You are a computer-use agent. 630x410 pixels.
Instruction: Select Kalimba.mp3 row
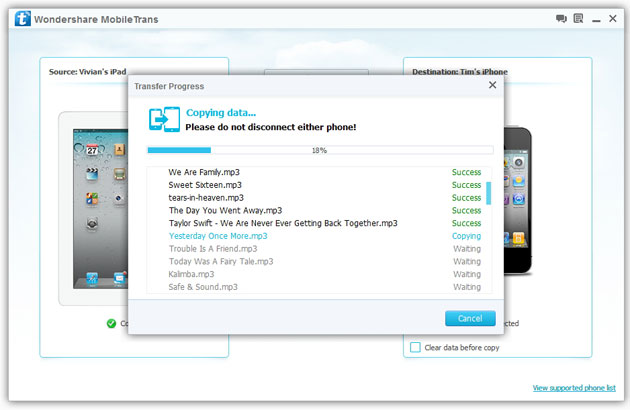[317, 274]
